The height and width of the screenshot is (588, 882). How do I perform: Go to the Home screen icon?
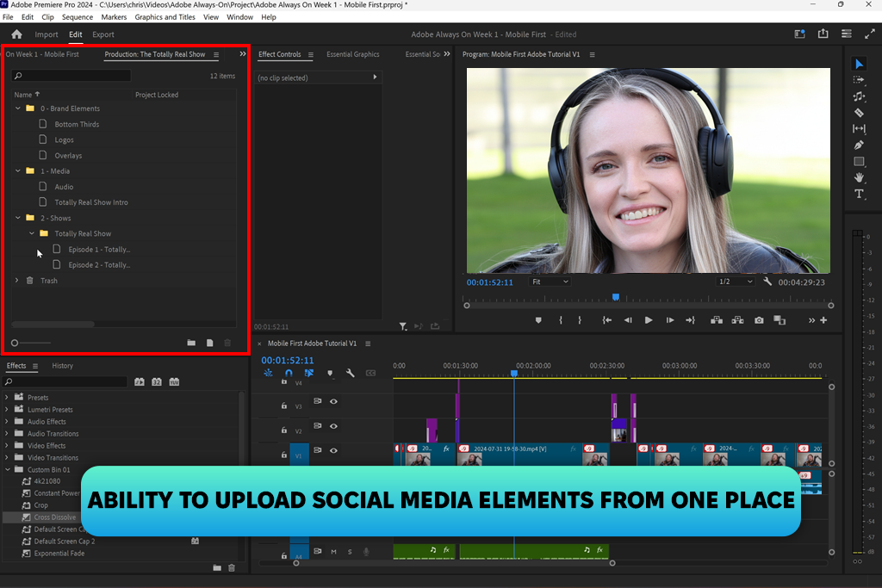17,34
